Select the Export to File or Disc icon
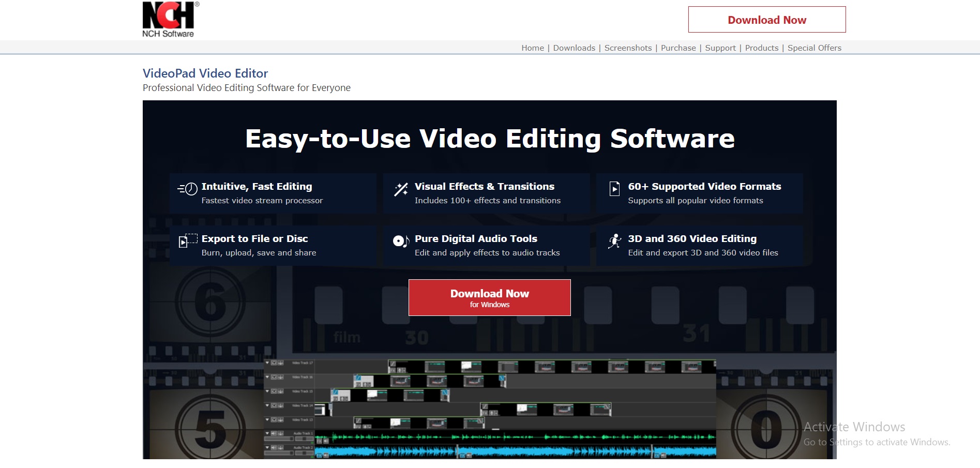The image size is (980, 468). coord(187,241)
